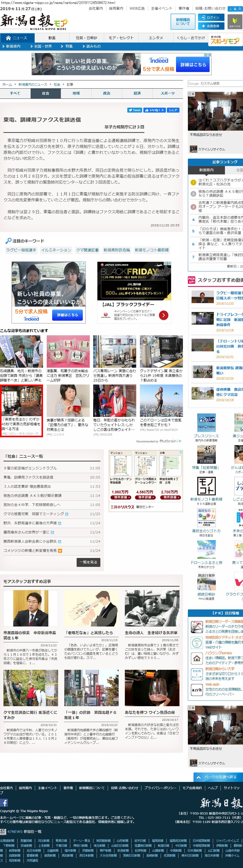Screen dimensions: 243x868
Task: Open the Facebook icon in the footer
Action: click(x=4, y=802)
